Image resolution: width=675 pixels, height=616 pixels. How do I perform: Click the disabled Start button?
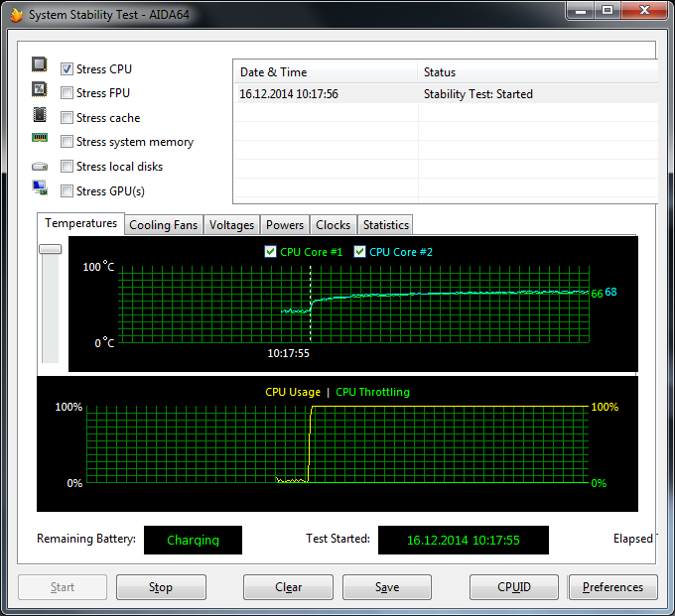63,587
